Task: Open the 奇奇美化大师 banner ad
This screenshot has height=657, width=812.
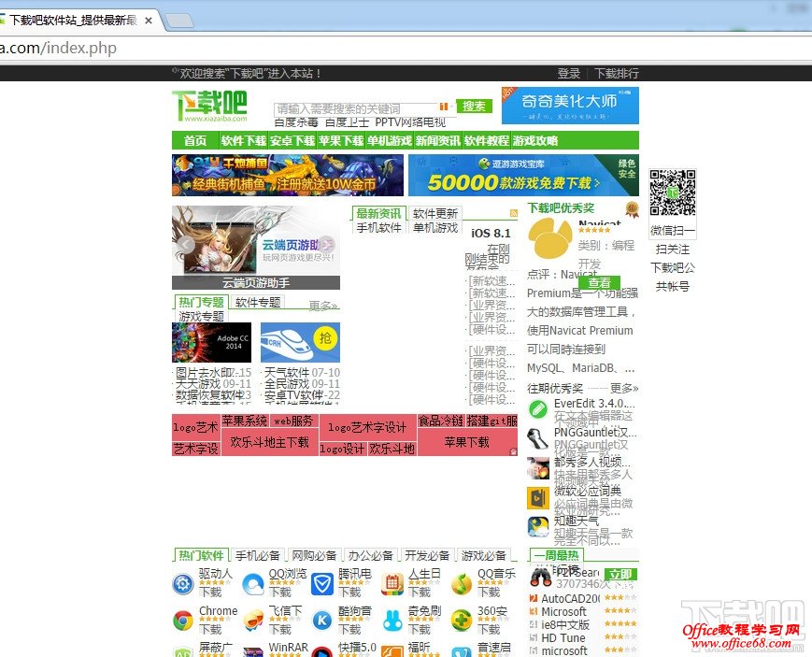Action: click(x=570, y=106)
